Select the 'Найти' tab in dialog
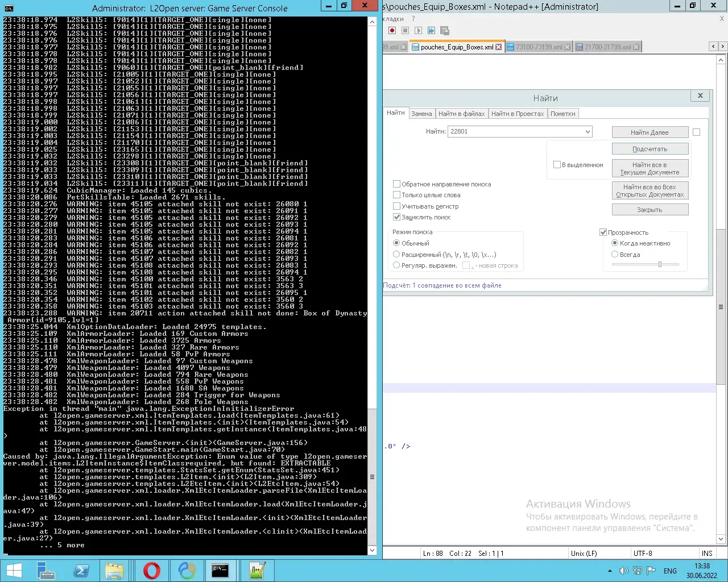The width and height of the screenshot is (728, 582). coord(396,113)
